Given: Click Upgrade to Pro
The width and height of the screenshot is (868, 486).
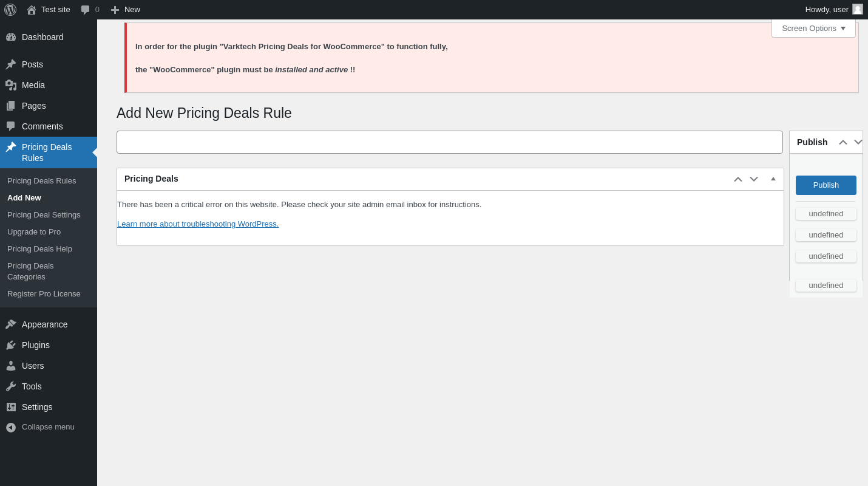Looking at the screenshot, I should coord(34,231).
